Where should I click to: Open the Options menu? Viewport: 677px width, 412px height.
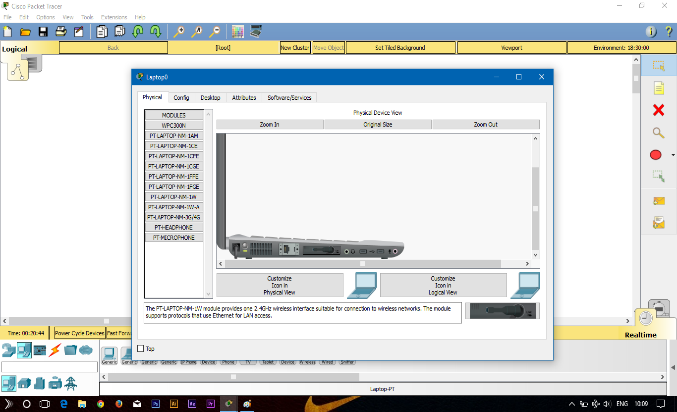point(45,17)
